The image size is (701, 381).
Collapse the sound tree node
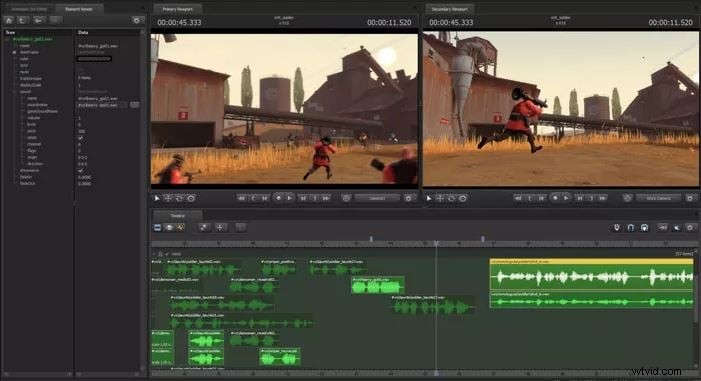point(15,92)
